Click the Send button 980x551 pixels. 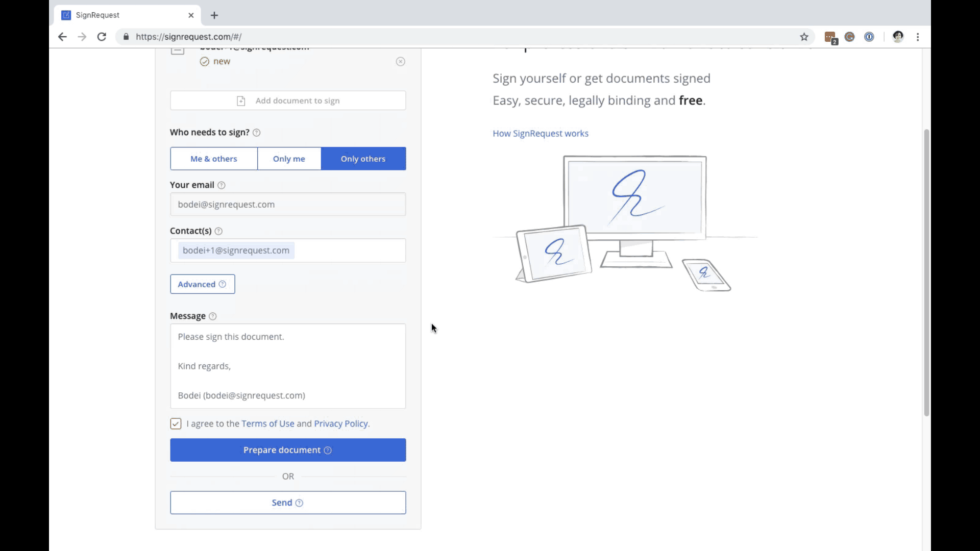(x=288, y=503)
